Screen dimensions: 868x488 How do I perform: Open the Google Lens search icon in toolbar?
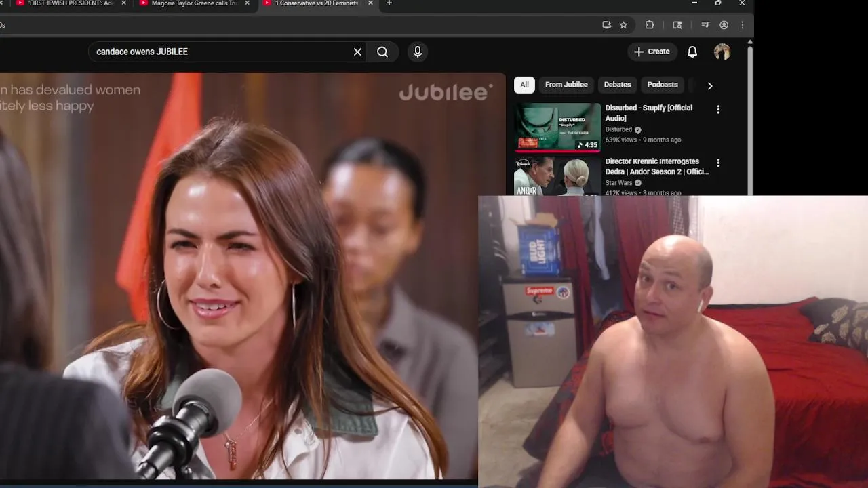pyautogui.click(x=677, y=25)
